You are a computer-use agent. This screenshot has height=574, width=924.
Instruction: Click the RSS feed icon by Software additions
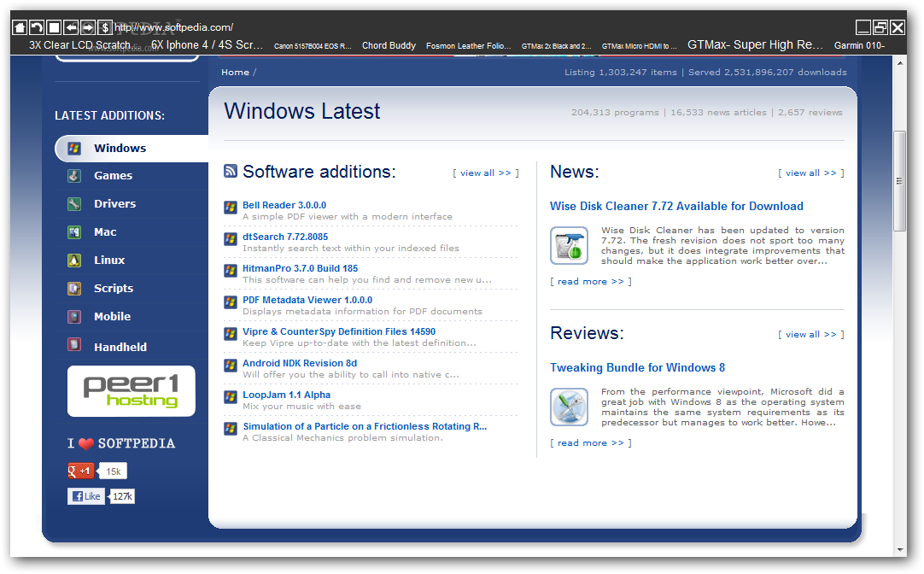point(231,171)
